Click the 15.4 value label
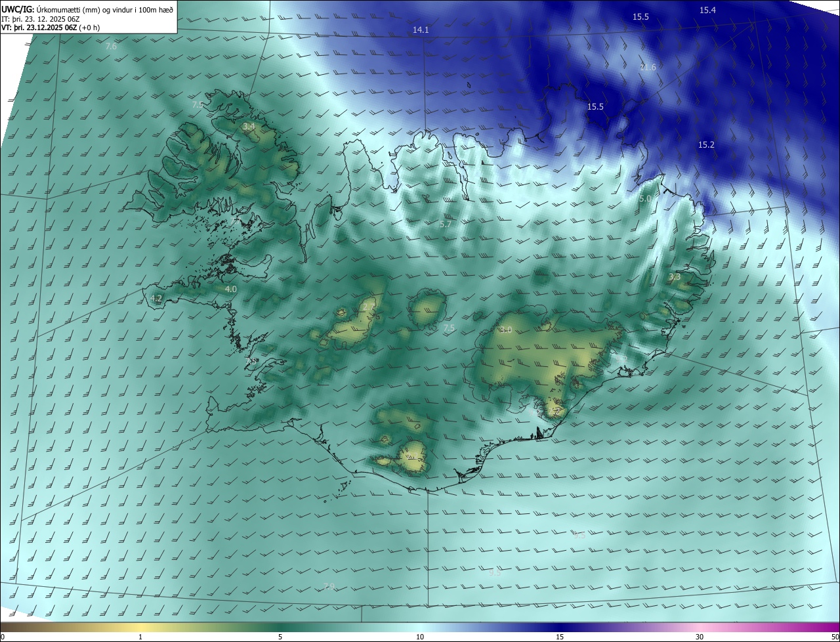840x642 pixels. [x=707, y=10]
